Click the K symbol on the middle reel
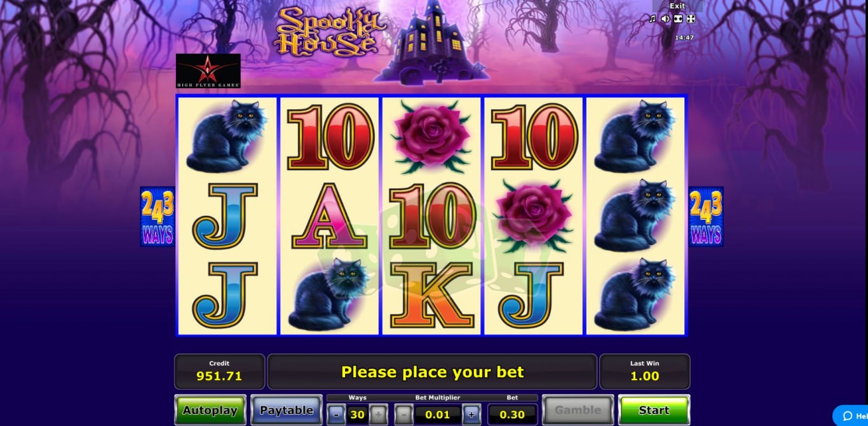The width and height of the screenshot is (868, 426). click(431, 295)
